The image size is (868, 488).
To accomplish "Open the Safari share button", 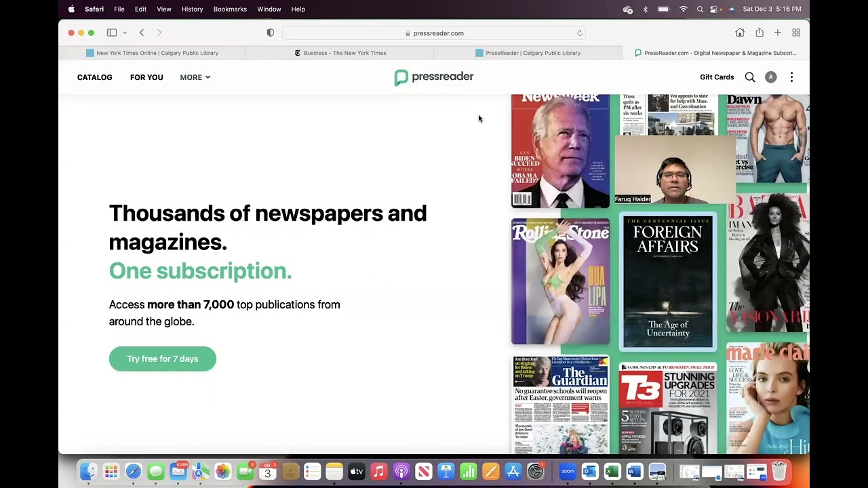I will coord(759,33).
